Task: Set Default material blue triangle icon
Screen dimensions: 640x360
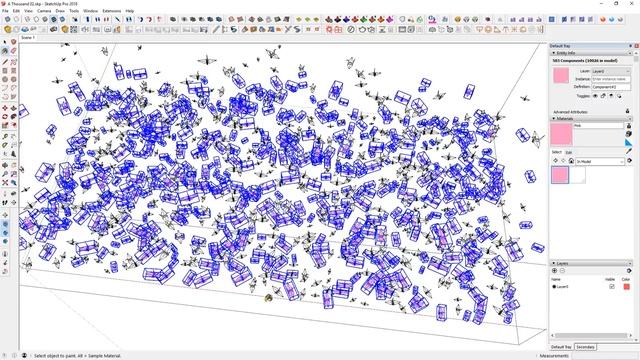Action: [629, 142]
